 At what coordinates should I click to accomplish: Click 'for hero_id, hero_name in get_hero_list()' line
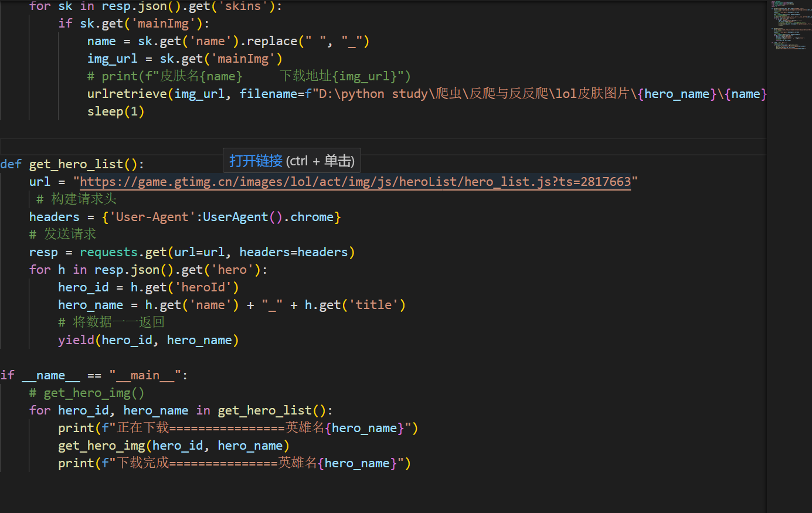pos(181,410)
